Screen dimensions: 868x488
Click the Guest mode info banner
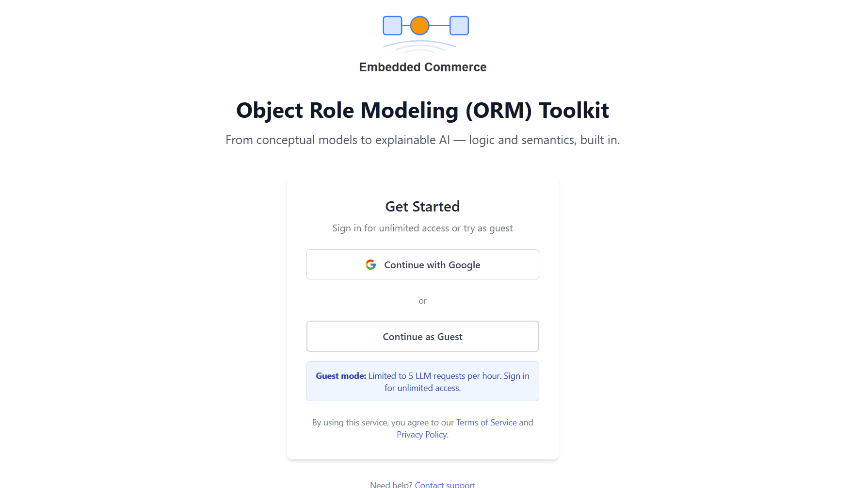pyautogui.click(x=422, y=381)
